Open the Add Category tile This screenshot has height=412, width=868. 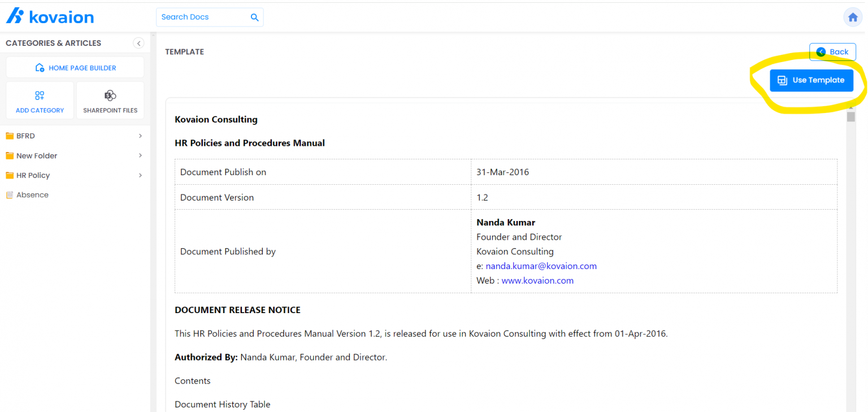[40, 101]
